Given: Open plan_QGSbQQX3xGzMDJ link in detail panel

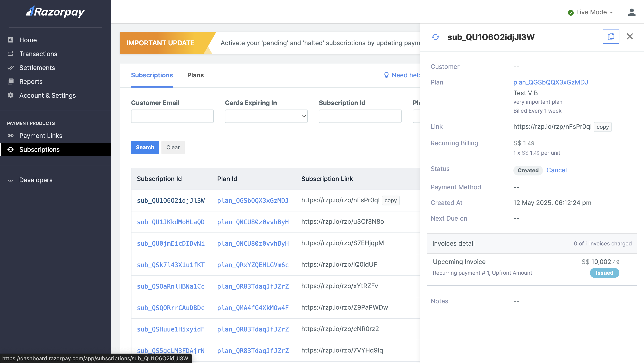Looking at the screenshot, I should (x=551, y=82).
